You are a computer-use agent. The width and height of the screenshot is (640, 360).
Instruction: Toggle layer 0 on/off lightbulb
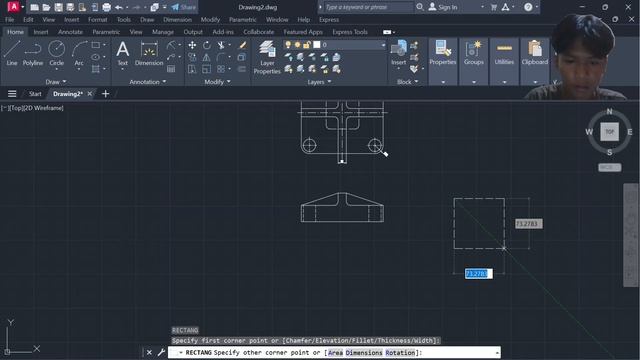[288, 44]
